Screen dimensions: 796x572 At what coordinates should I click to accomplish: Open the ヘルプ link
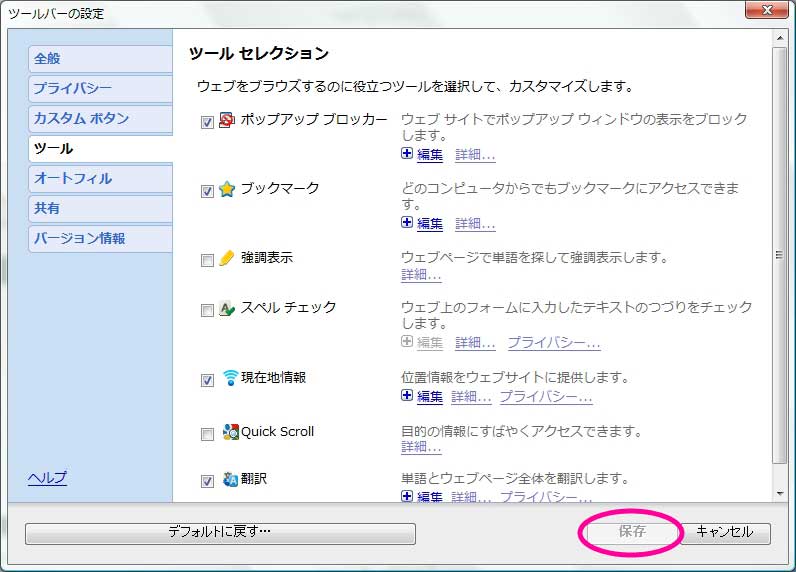[47, 478]
